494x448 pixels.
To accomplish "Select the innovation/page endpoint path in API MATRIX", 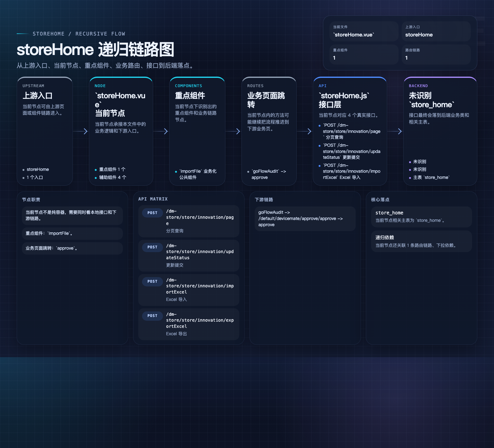I will click(x=200, y=218).
